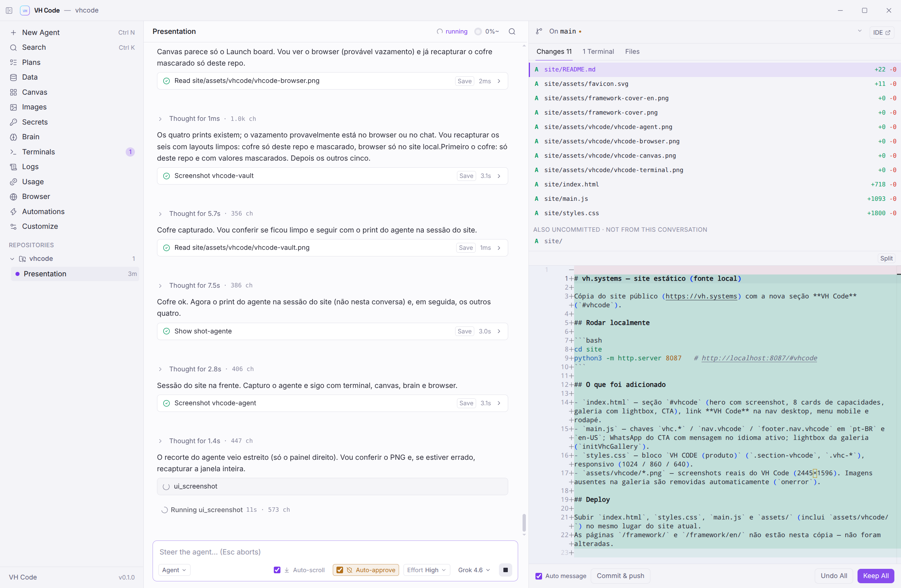Stop the running agent
Image resolution: width=901 pixels, height=588 pixels.
pyautogui.click(x=505, y=570)
